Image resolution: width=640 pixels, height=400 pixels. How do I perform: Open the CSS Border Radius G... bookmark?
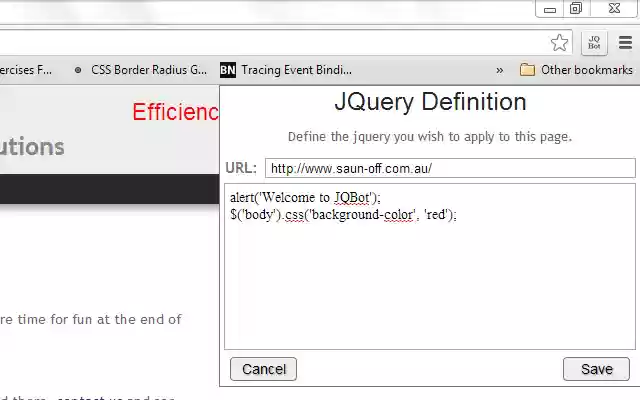pos(141,70)
